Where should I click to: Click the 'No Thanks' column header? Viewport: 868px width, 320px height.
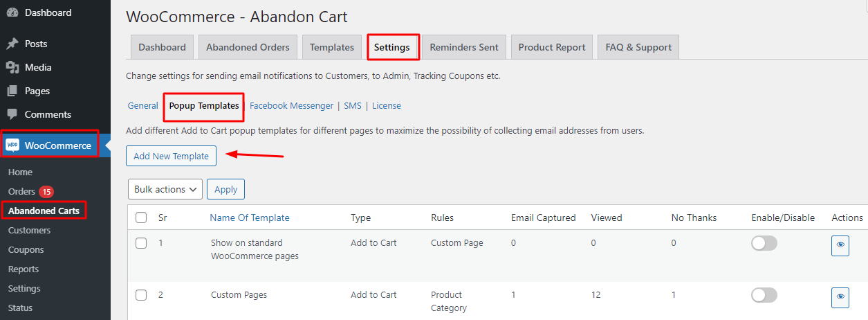click(x=694, y=217)
